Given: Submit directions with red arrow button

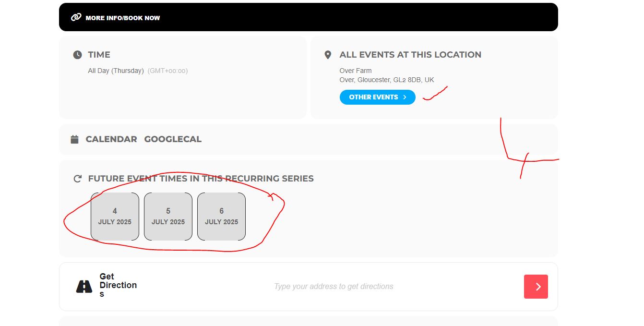Looking at the screenshot, I should pyautogui.click(x=536, y=287).
